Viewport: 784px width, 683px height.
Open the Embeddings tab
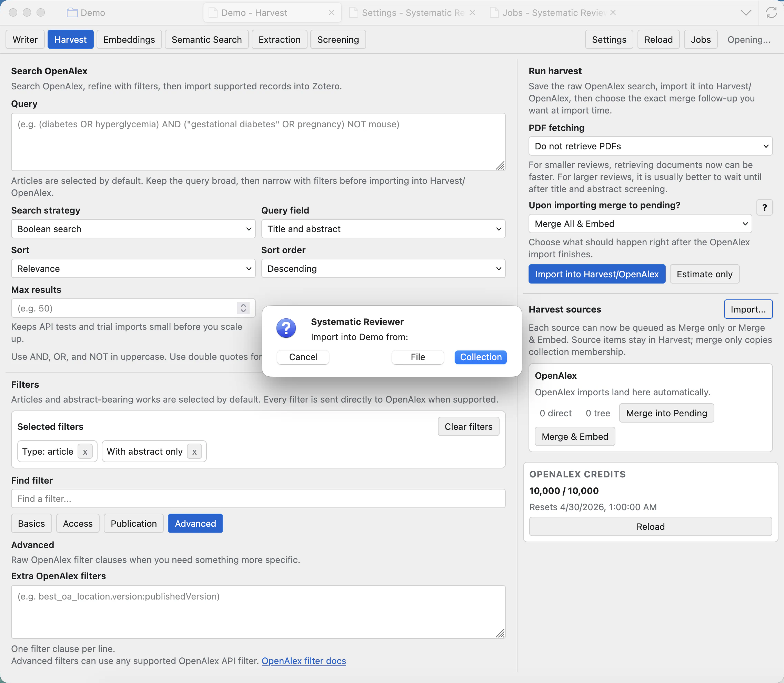(129, 40)
